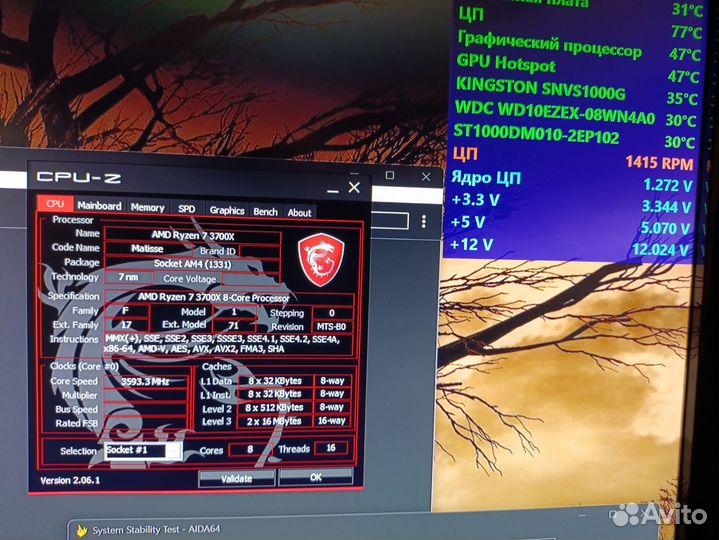Open the Bench tab

click(265, 212)
